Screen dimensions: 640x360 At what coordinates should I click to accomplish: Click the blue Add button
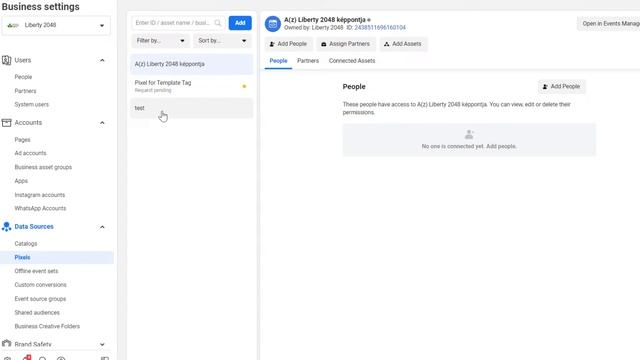(x=240, y=23)
